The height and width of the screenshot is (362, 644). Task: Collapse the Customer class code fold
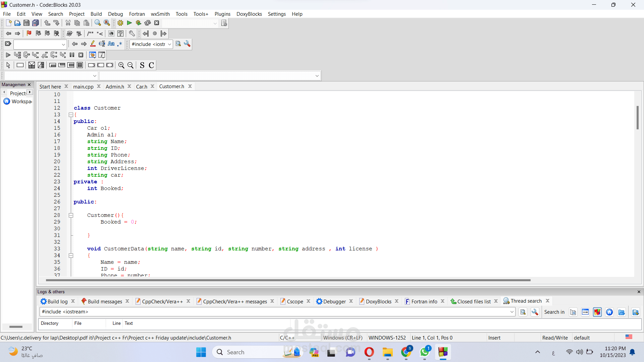point(71,115)
